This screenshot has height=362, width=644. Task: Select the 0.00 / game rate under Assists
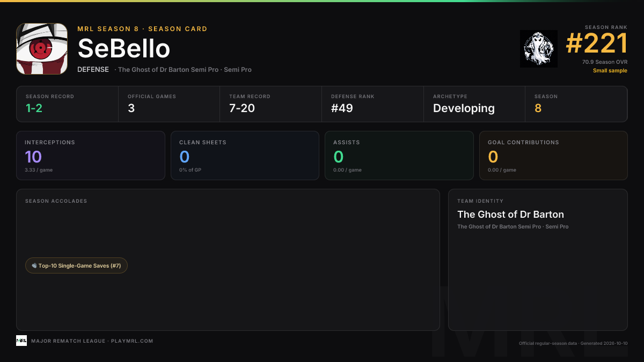348,170
